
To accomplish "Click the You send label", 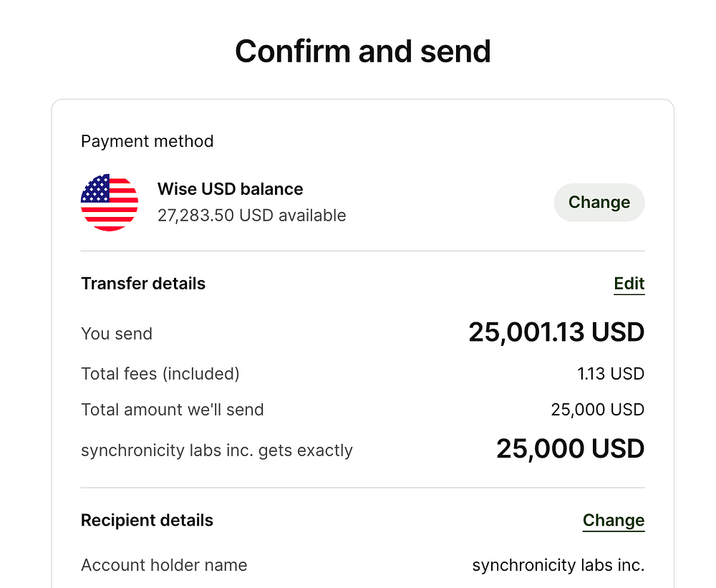I will pos(116,334).
